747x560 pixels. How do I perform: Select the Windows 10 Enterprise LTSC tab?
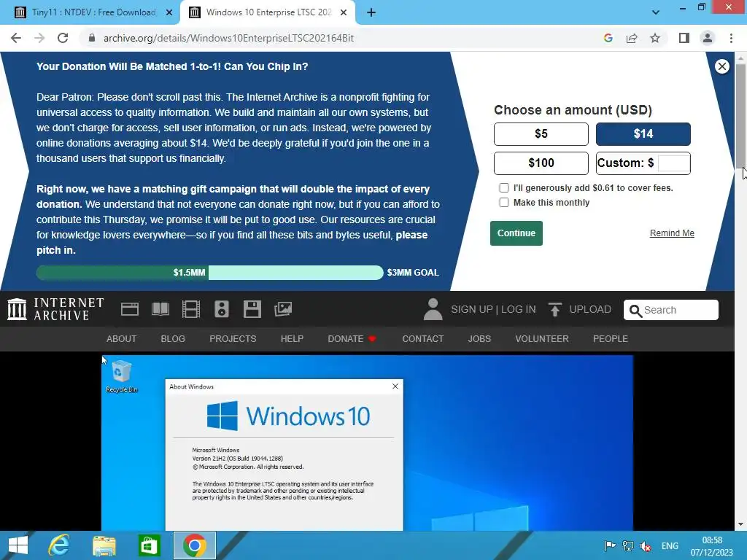click(267, 12)
